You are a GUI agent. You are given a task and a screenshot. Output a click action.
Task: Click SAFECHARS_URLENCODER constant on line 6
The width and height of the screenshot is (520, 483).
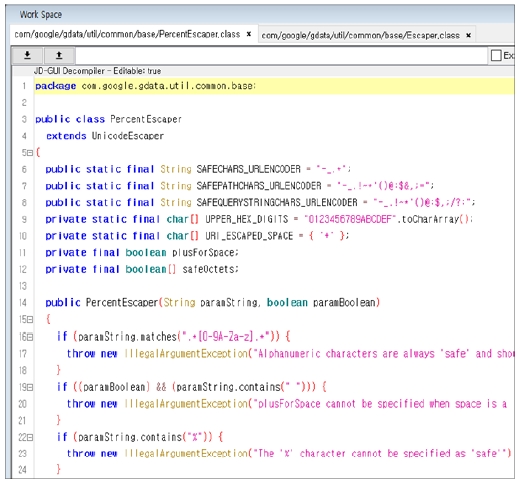point(248,169)
